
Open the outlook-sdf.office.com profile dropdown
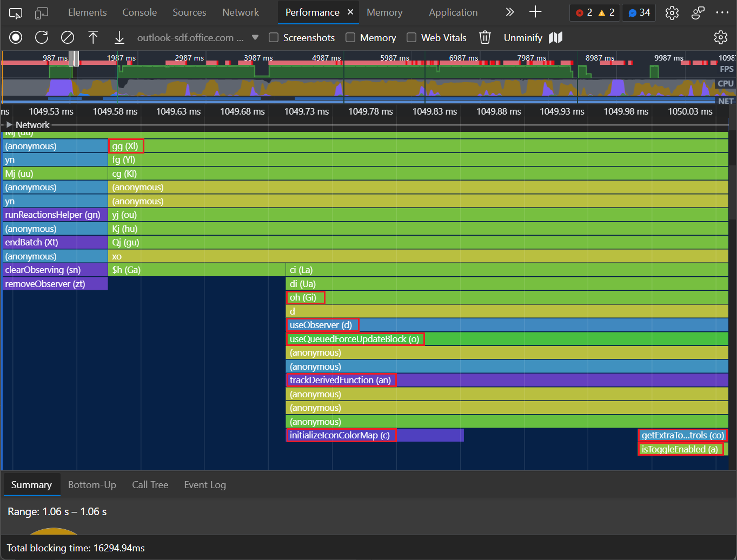coord(254,37)
